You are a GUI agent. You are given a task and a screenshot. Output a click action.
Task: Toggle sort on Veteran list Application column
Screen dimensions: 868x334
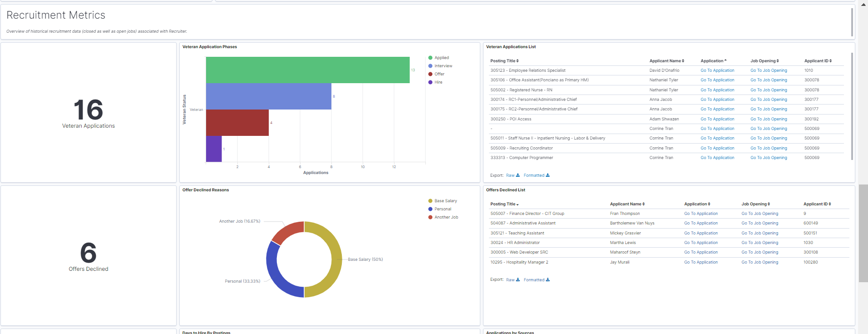click(x=713, y=61)
